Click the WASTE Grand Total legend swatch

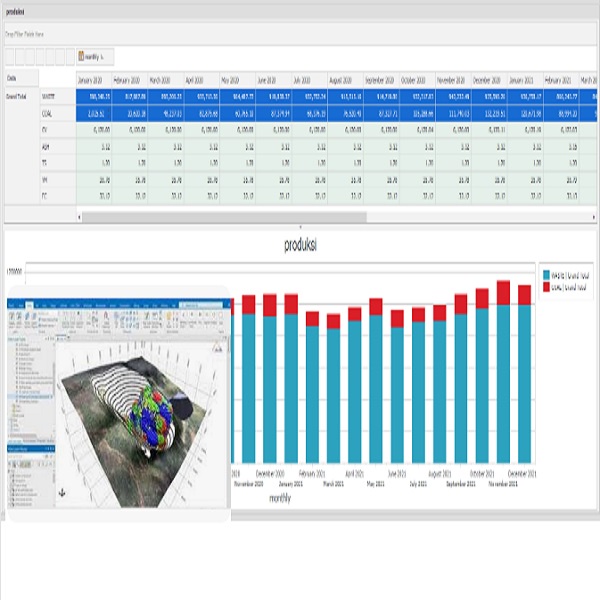(546, 275)
